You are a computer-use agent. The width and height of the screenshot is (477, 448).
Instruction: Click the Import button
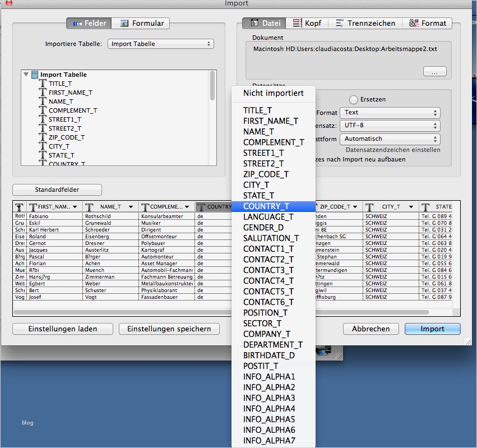(x=432, y=329)
